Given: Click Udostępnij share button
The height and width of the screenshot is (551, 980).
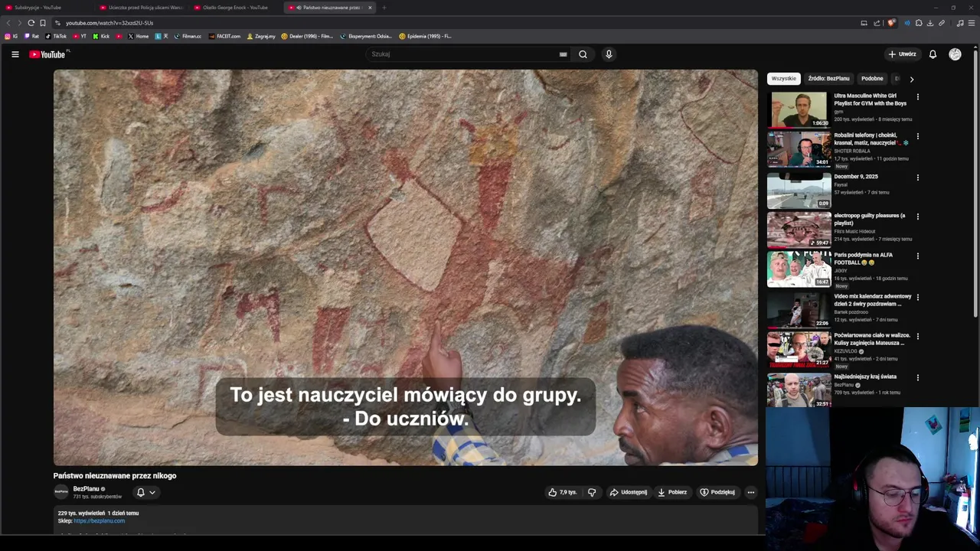Looking at the screenshot, I should [x=628, y=492].
